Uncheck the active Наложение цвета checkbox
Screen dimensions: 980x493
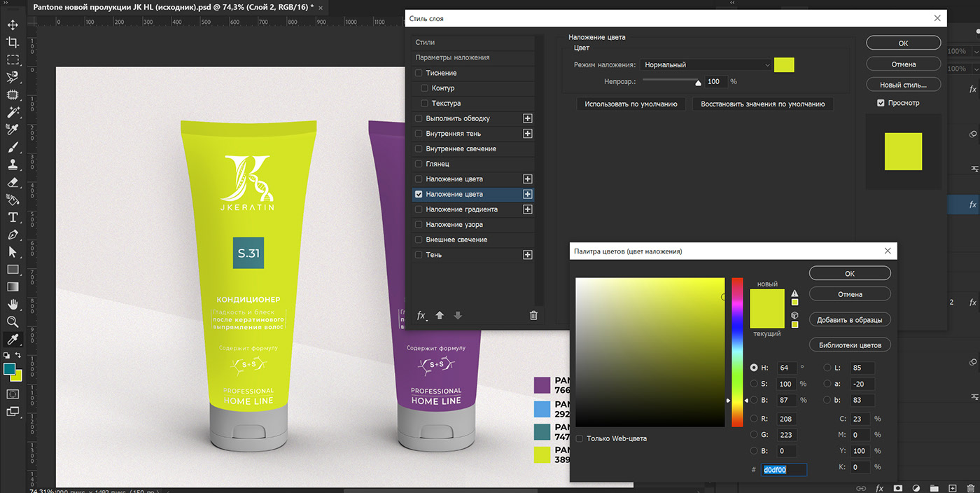point(419,195)
